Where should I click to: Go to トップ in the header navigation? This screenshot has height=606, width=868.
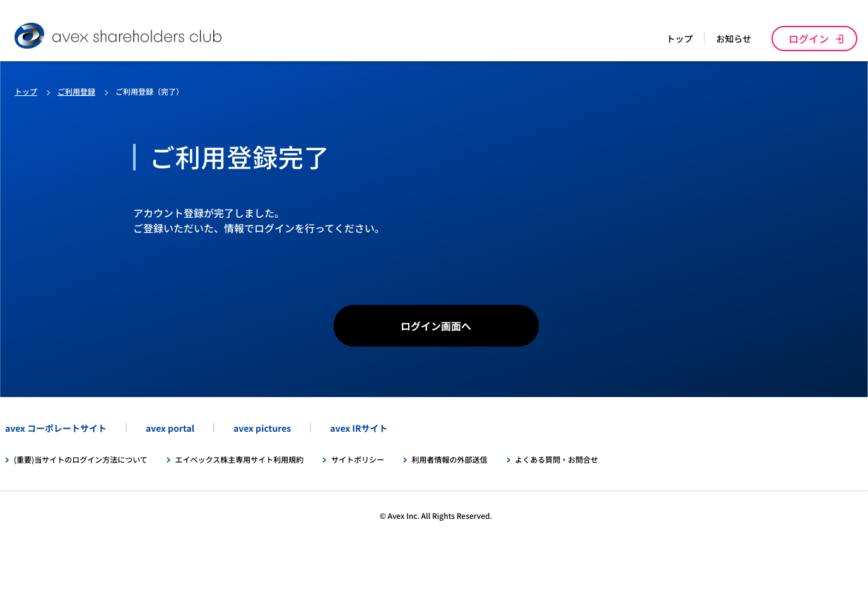point(679,39)
